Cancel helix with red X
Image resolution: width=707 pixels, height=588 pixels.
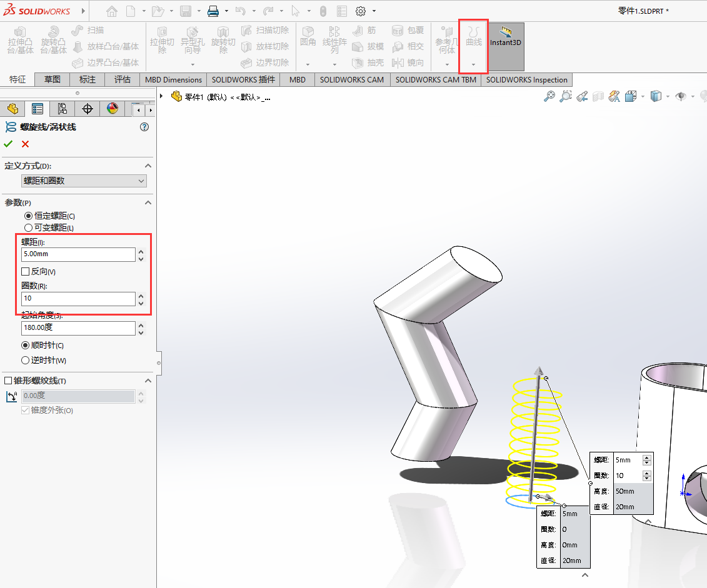pyautogui.click(x=25, y=144)
